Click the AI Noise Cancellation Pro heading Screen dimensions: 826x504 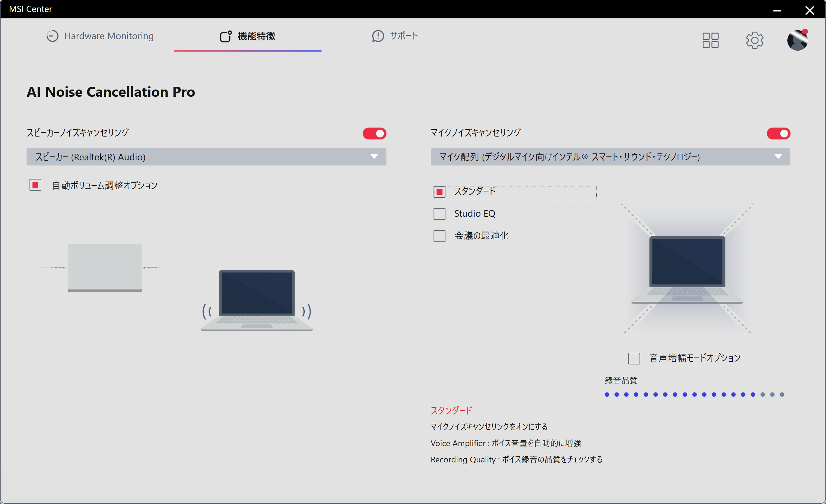point(111,92)
